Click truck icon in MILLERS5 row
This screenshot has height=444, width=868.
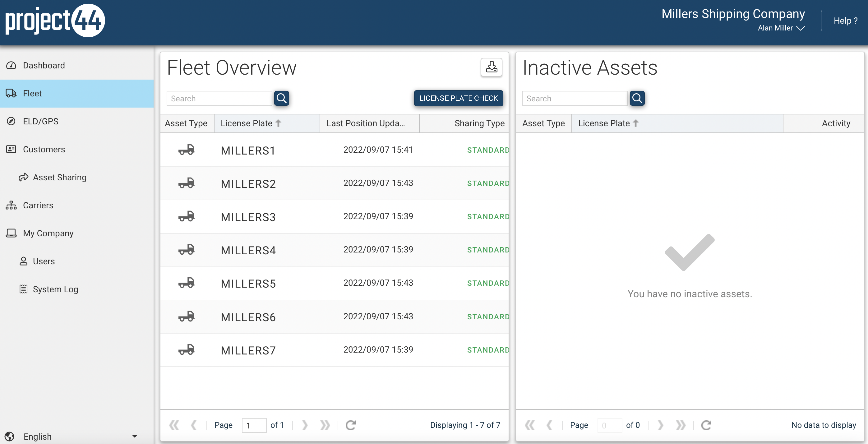pos(186,283)
